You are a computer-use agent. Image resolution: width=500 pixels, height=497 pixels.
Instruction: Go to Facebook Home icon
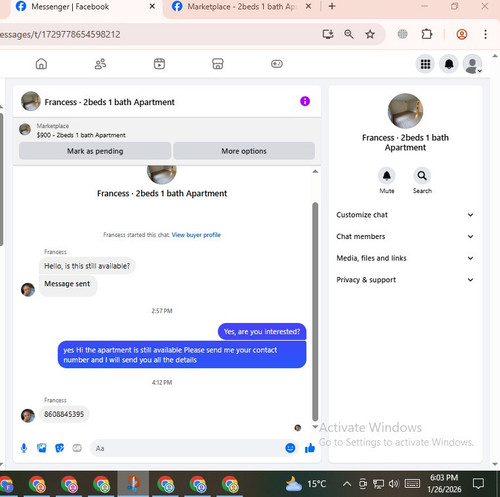coord(41,64)
